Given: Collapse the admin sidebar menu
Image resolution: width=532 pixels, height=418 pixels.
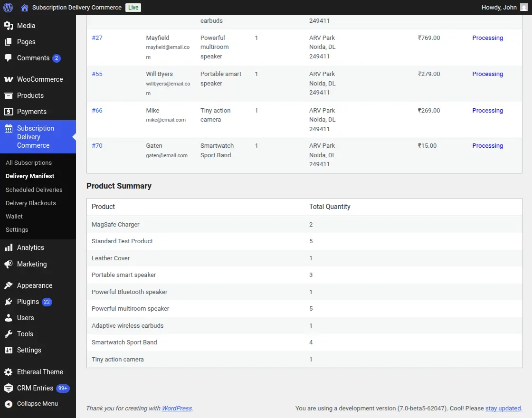Looking at the screenshot, I should [x=8, y=404].
